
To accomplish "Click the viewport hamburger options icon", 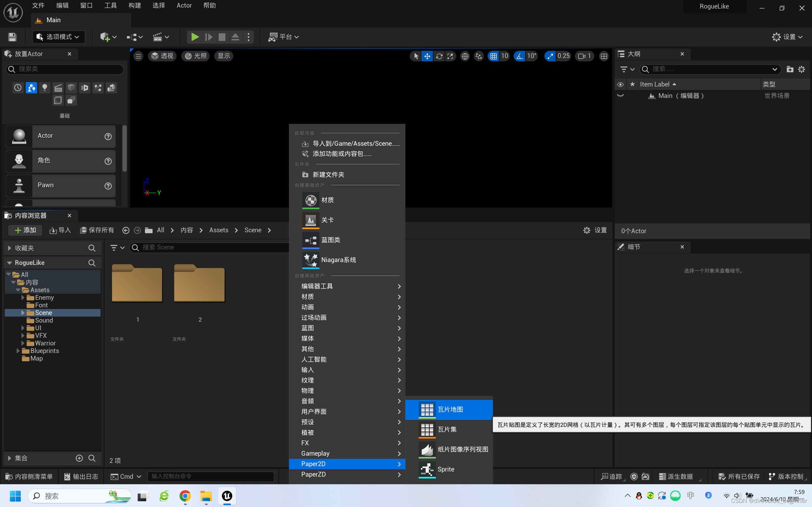I will [x=138, y=56].
